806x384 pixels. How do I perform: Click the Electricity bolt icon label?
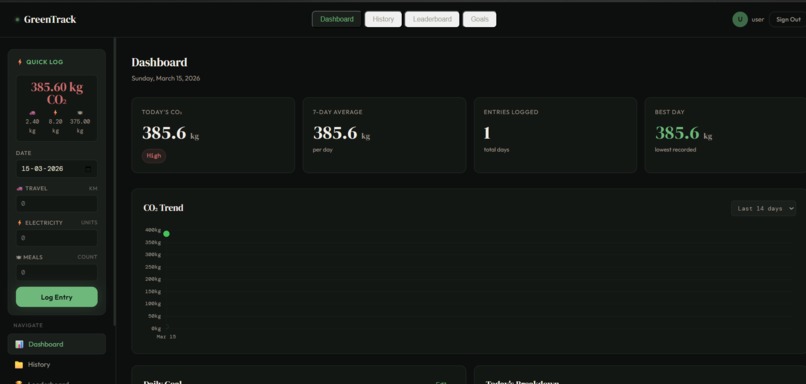click(20, 223)
